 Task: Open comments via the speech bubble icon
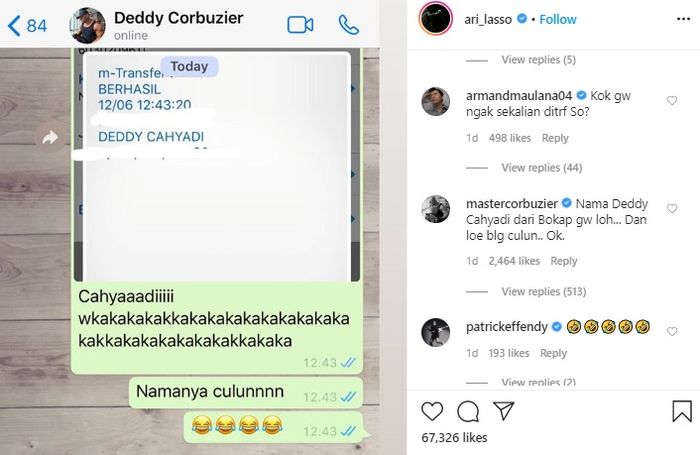(x=468, y=411)
